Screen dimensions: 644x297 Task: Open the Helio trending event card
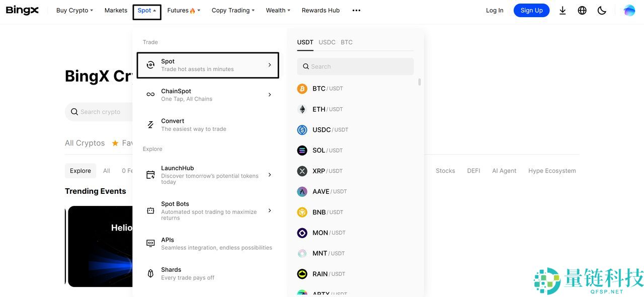100,246
